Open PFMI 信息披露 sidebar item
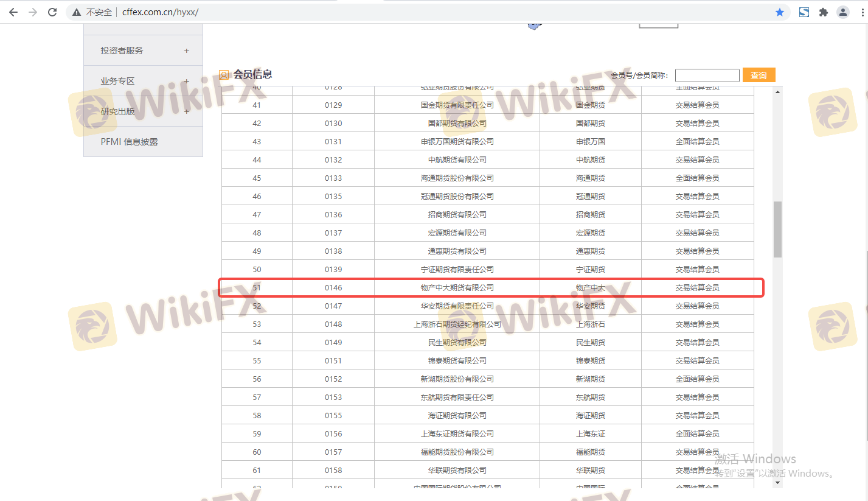Viewport: 868px width, 501px height. point(129,142)
